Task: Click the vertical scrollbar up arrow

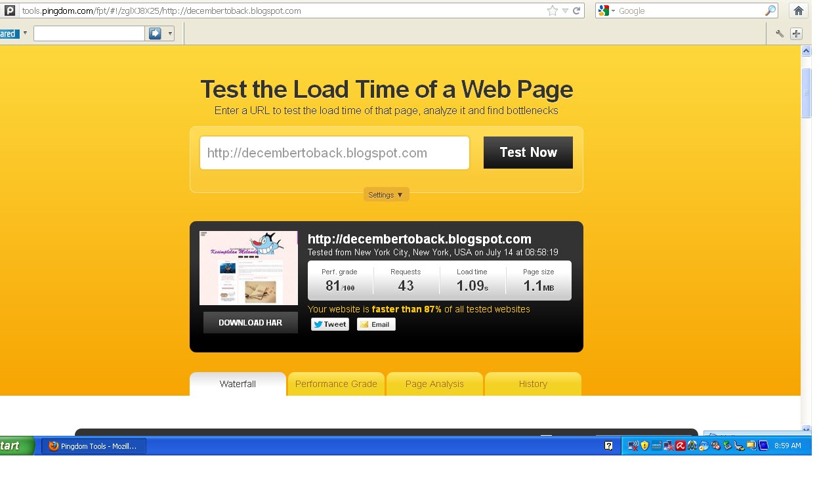Action: coord(806,51)
